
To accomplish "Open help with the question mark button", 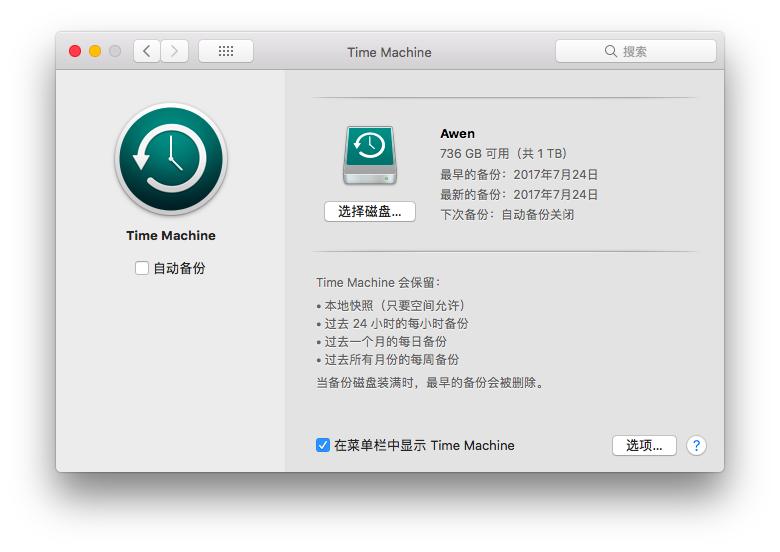I will [696, 445].
